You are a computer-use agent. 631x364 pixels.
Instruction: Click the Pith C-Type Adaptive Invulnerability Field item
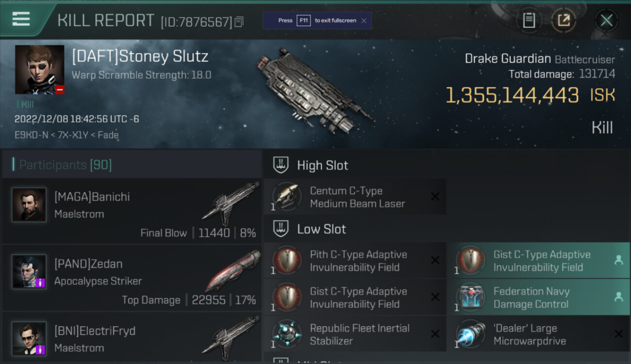[x=355, y=261]
